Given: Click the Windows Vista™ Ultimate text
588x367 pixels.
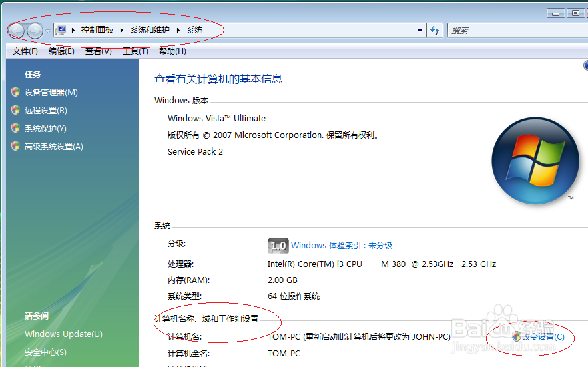Looking at the screenshot, I should [x=216, y=118].
